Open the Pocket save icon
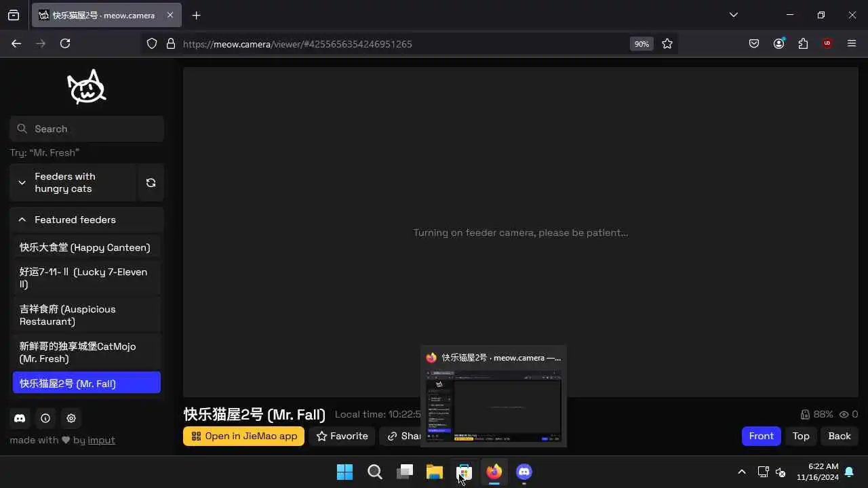 click(x=754, y=43)
